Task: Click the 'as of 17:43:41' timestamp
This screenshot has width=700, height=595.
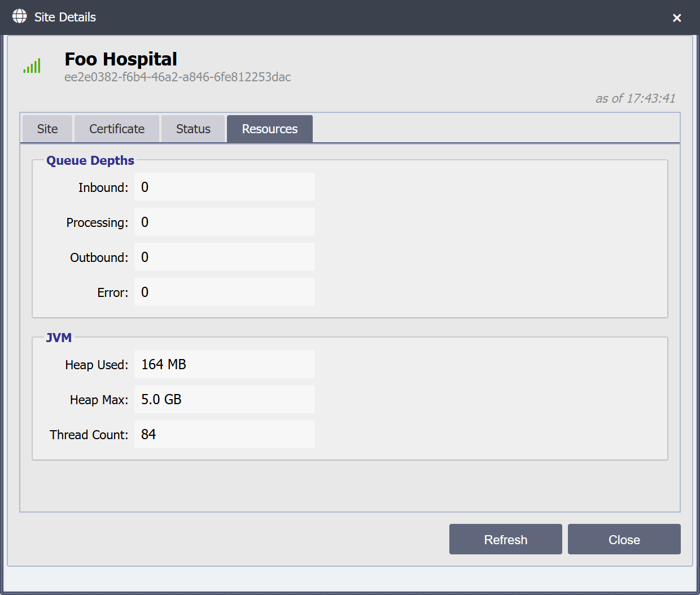Action: click(x=636, y=98)
